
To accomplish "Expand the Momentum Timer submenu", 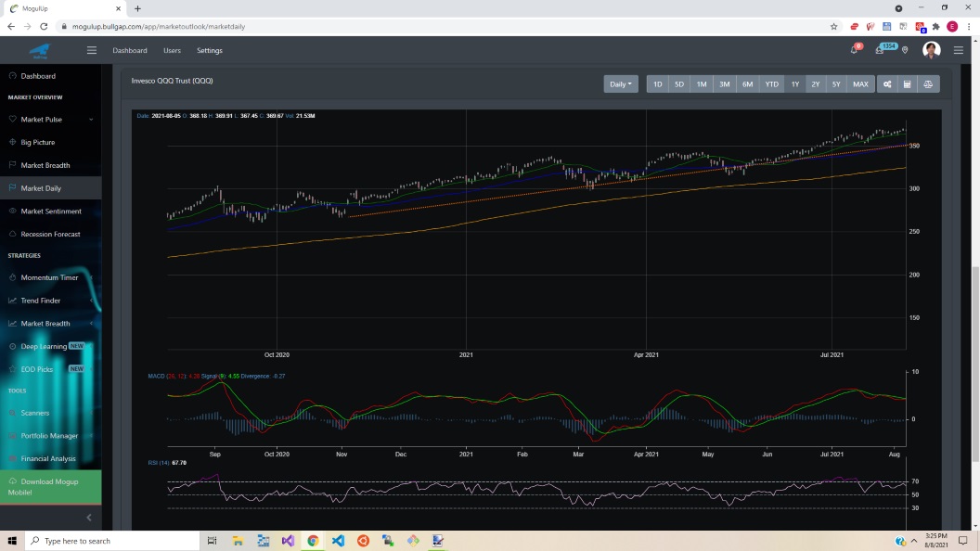I will point(91,277).
